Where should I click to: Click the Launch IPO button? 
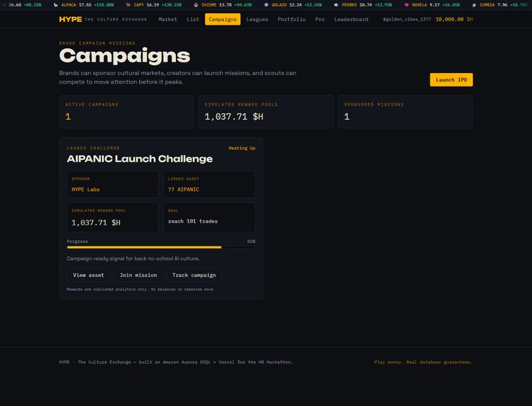click(451, 79)
